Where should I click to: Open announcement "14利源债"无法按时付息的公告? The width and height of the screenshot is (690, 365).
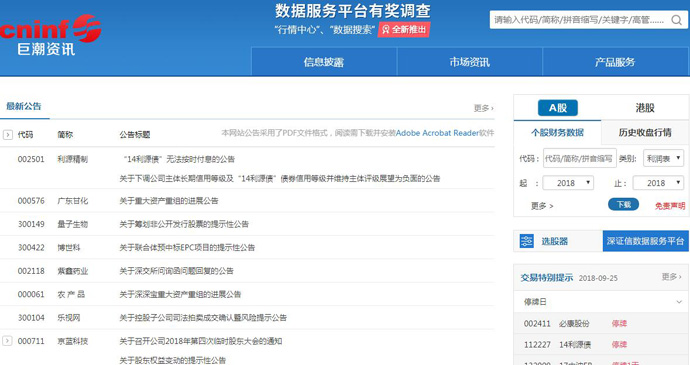tap(179, 159)
